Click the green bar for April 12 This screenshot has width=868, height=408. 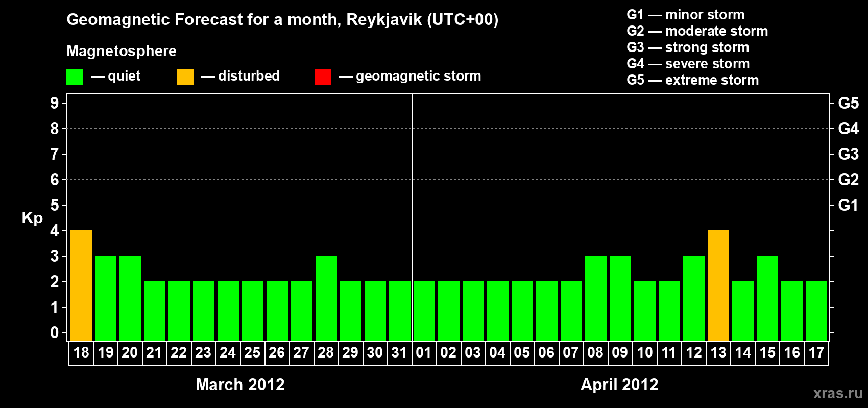[694, 298]
